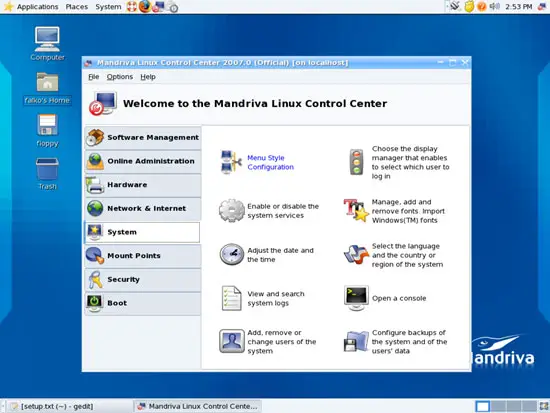
Task: Open the backups floppy and folder icon
Action: tap(356, 341)
